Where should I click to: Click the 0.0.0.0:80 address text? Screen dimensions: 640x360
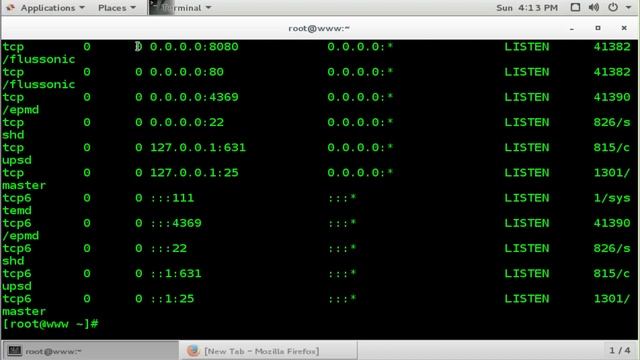(x=187, y=72)
